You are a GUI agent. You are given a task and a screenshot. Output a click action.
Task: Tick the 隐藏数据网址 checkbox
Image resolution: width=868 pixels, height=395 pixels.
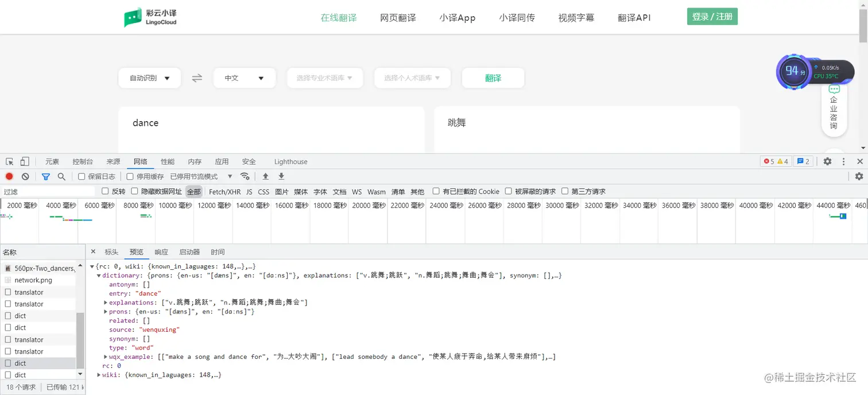[134, 191]
